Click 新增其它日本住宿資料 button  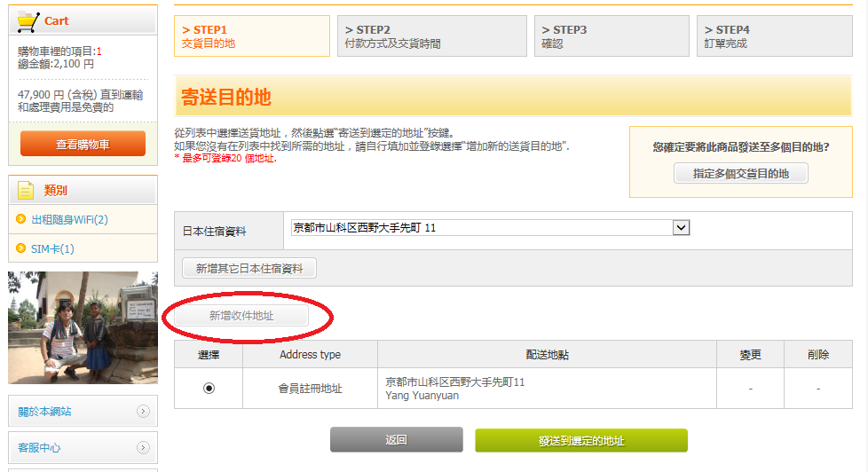(x=249, y=268)
